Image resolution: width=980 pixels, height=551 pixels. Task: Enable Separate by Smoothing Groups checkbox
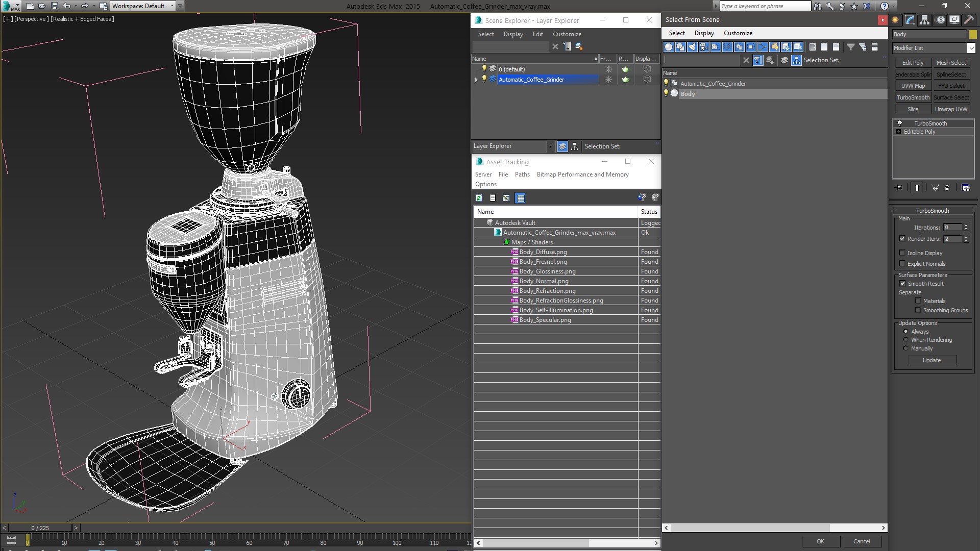(918, 310)
